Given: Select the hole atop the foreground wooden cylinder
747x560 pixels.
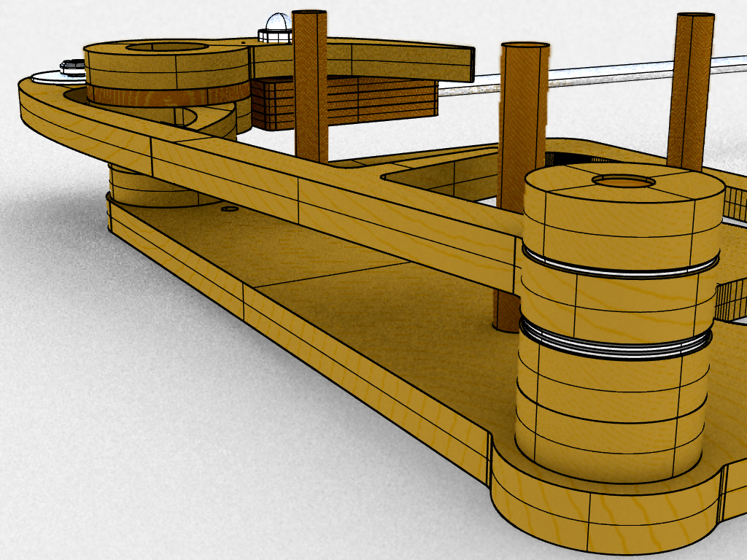Looking at the screenshot, I should click(624, 181).
